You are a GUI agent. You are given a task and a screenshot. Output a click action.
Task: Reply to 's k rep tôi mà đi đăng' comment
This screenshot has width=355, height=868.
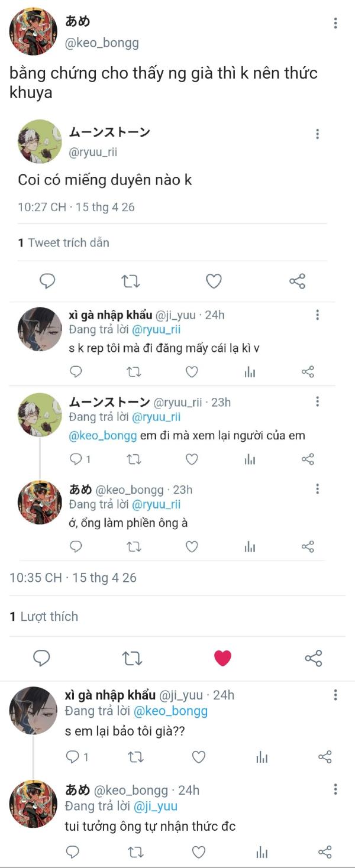pos(76,371)
